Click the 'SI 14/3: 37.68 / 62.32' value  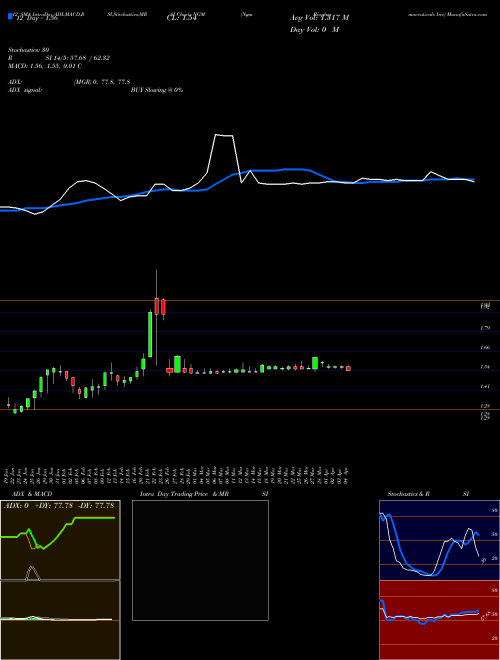(78, 58)
